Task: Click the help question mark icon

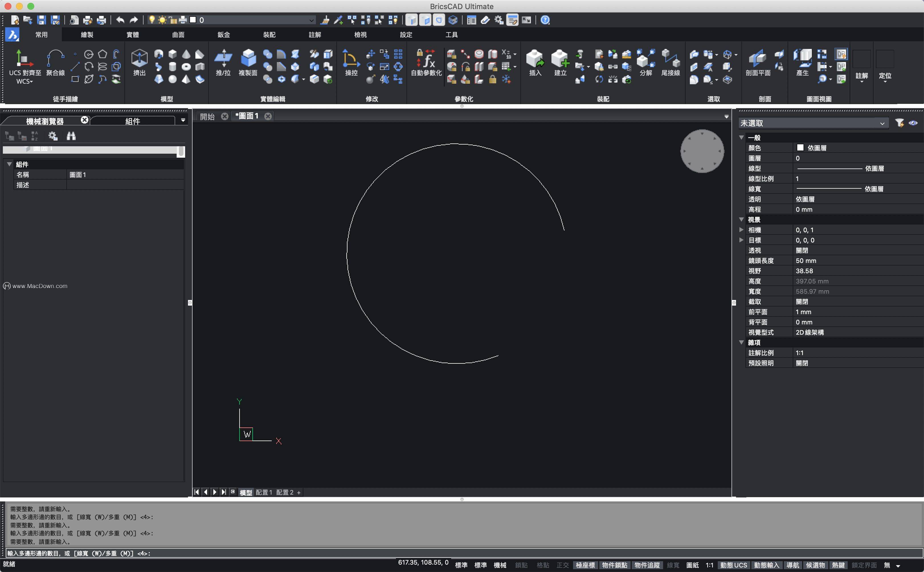Action: click(545, 20)
